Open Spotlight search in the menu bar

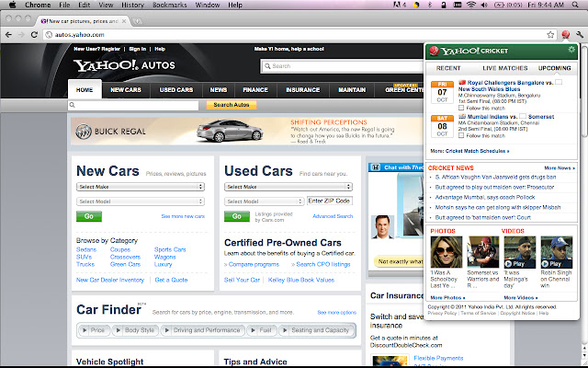click(x=579, y=5)
